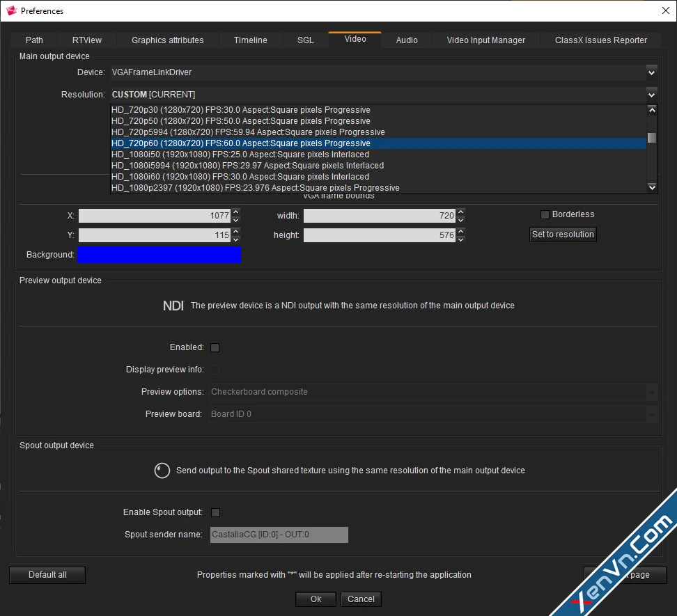Switch to the Audio tab

pyautogui.click(x=407, y=40)
